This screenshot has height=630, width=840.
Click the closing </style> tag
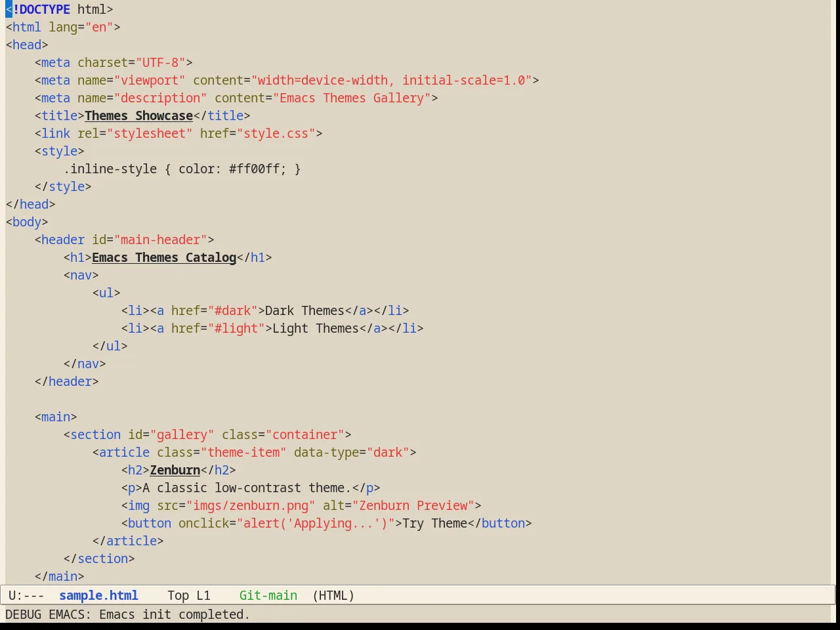63,186
